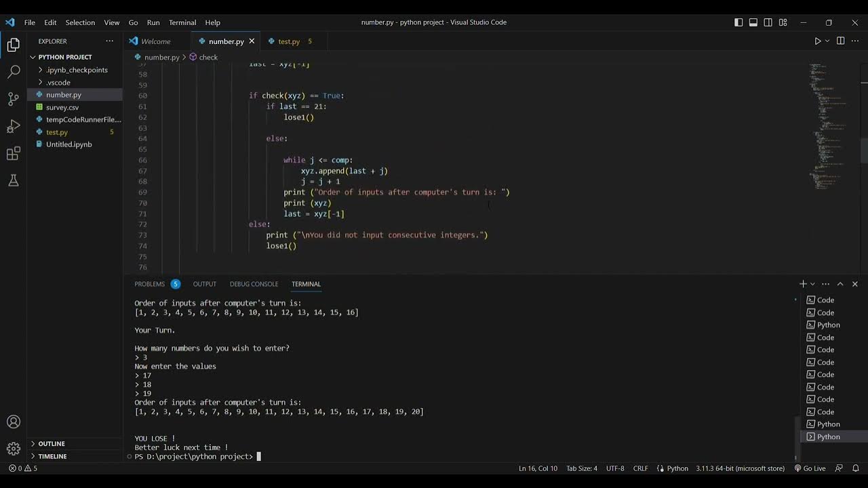Switch to the Welcome tab

(x=157, y=41)
